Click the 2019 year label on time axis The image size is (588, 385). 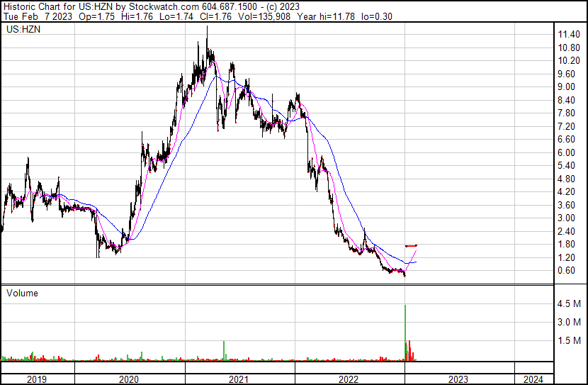coord(37,379)
